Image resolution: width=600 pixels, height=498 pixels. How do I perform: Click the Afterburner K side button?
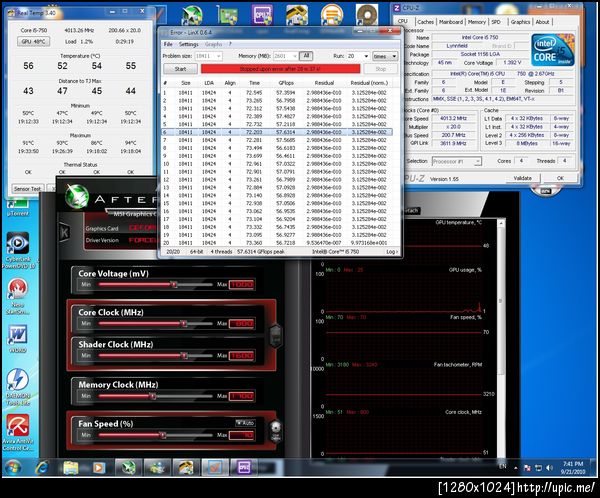tap(64, 232)
